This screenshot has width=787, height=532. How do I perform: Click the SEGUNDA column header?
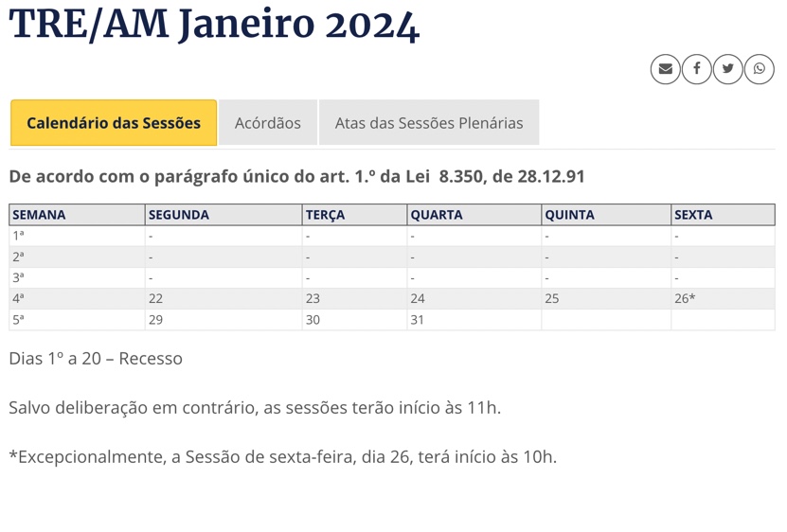179,215
